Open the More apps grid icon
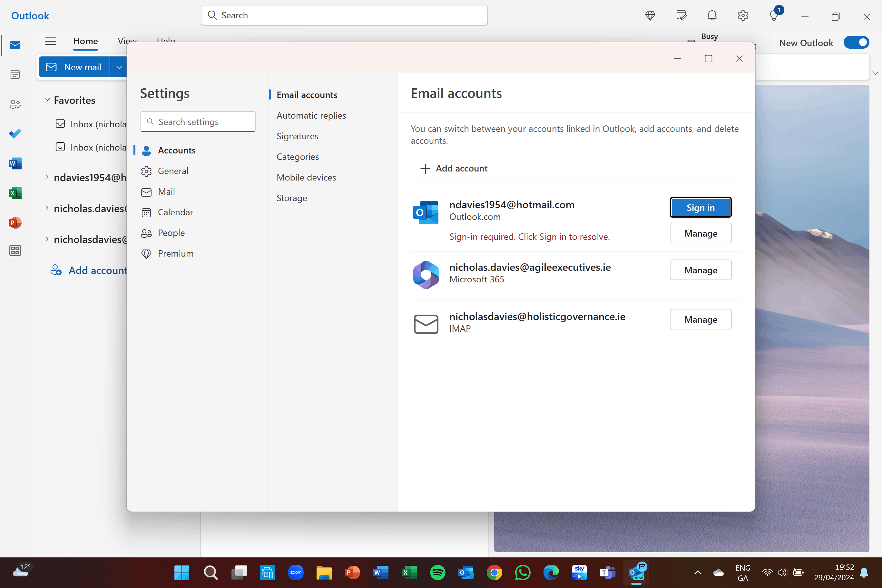Screen dimensions: 882x588 15,250
